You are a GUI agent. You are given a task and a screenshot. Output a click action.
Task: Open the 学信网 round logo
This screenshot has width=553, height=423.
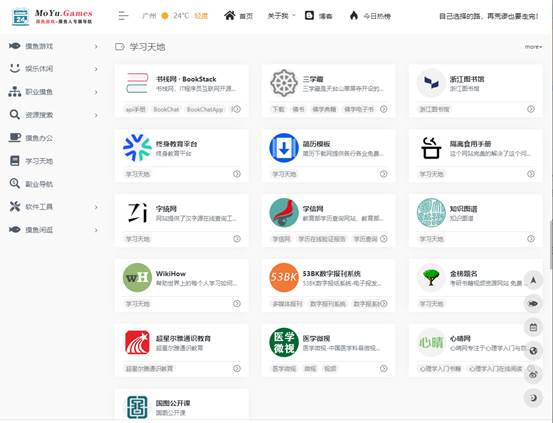tap(284, 213)
